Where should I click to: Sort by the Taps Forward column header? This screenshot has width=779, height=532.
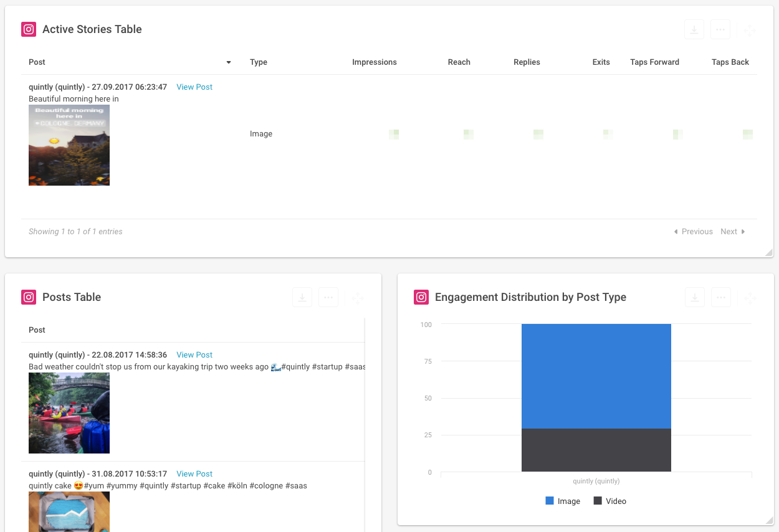pyautogui.click(x=655, y=62)
